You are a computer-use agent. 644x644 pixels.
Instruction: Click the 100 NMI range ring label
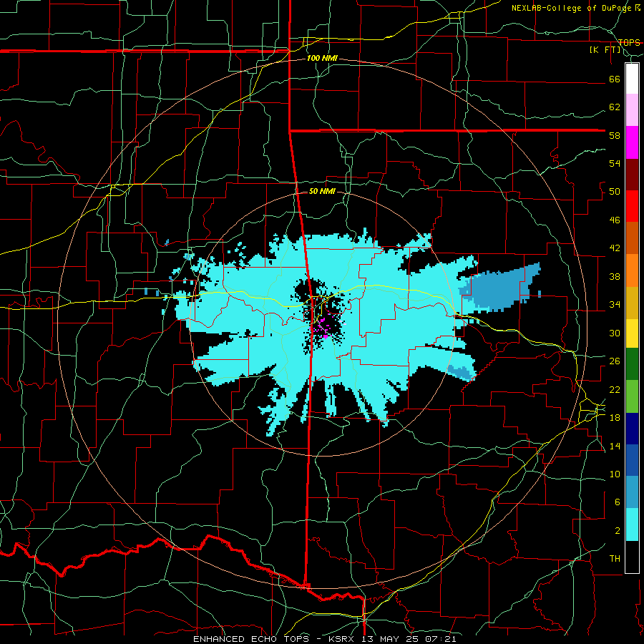click(322, 58)
